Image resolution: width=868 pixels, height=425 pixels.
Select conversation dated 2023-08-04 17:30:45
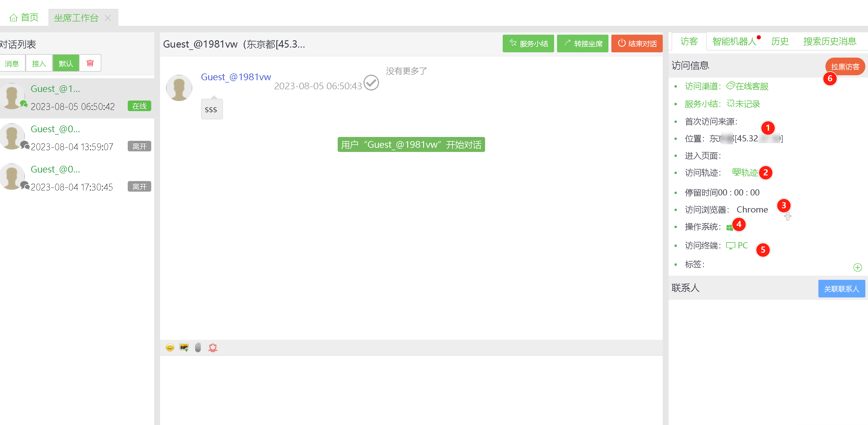pyautogui.click(x=77, y=178)
